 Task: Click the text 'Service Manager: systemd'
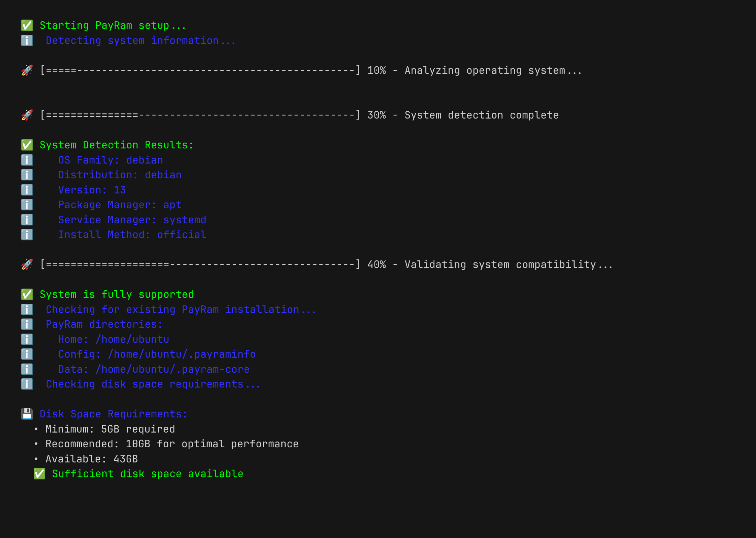pyautogui.click(x=132, y=220)
